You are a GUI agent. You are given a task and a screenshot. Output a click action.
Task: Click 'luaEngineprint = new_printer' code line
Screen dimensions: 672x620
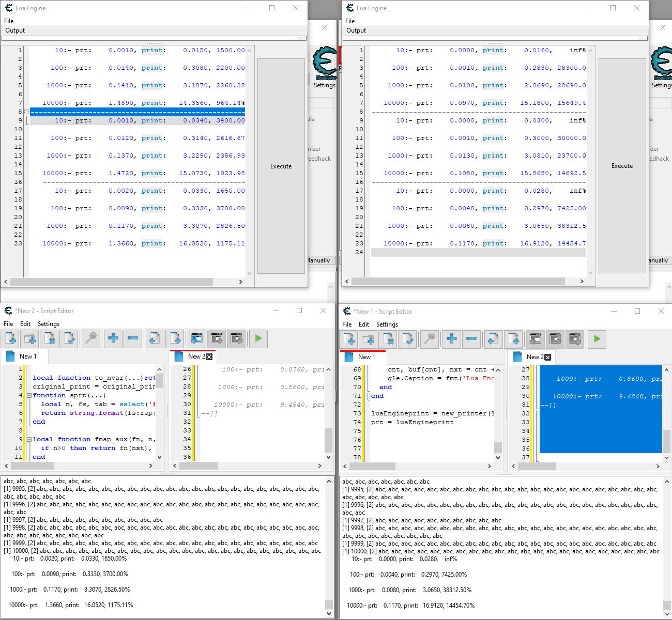tap(433, 414)
